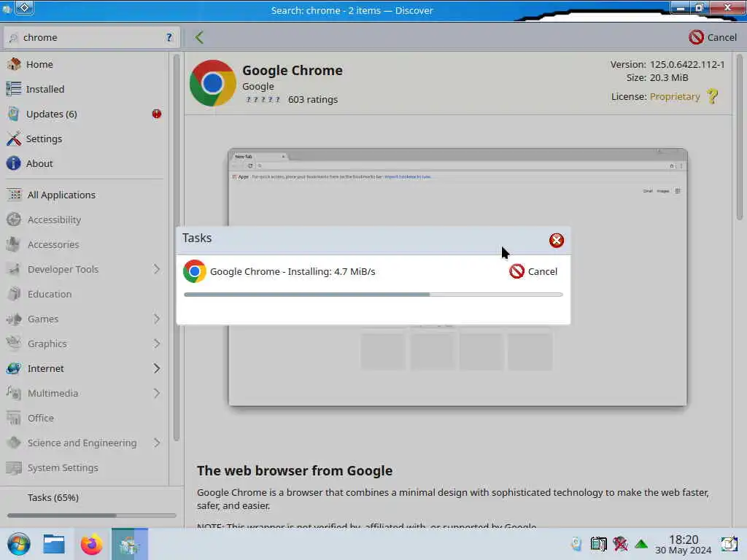Click the help question mark in search box
Screen dimensions: 747x560
click(169, 37)
